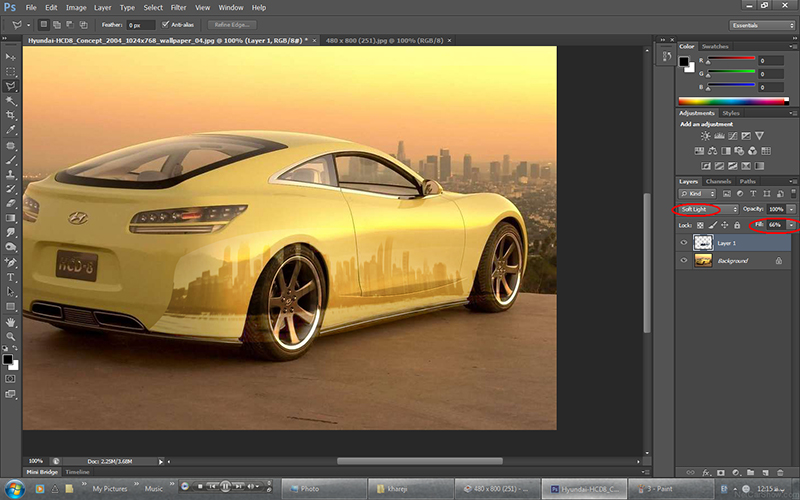Open the Filter menu

tap(178, 8)
